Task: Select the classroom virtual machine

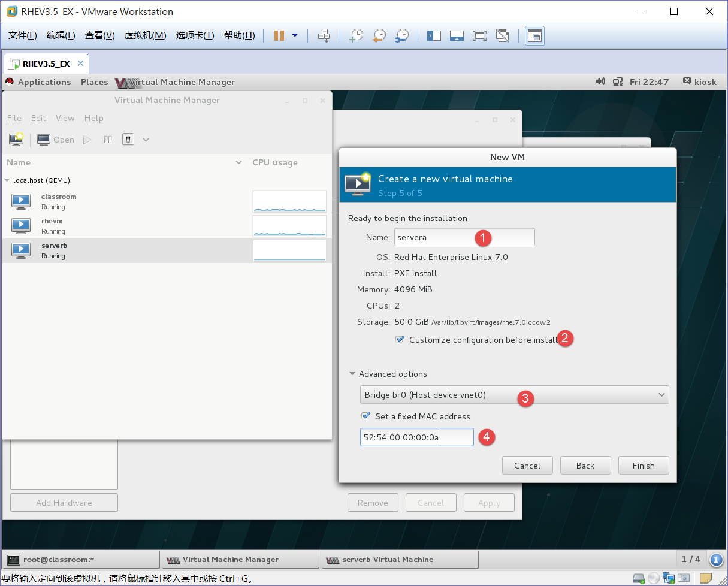Action: point(167,201)
